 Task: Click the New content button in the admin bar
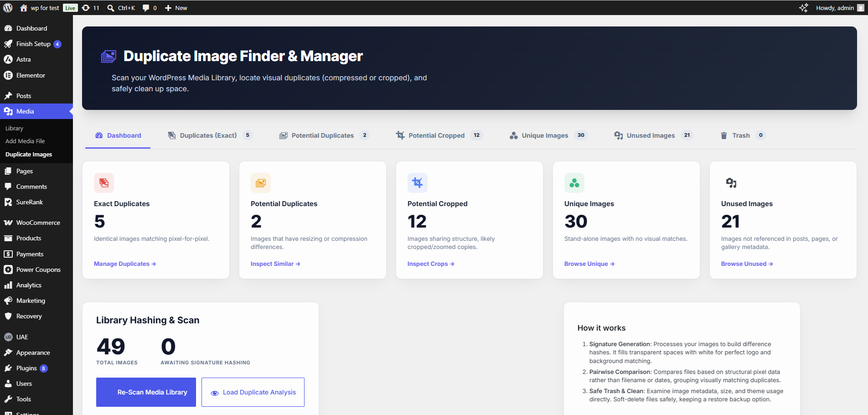(x=176, y=8)
